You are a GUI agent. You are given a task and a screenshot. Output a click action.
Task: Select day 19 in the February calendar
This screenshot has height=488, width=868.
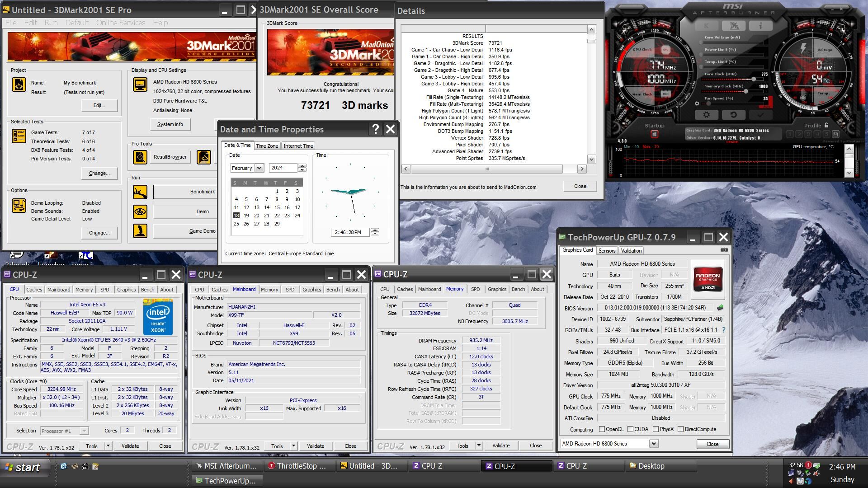coord(246,216)
